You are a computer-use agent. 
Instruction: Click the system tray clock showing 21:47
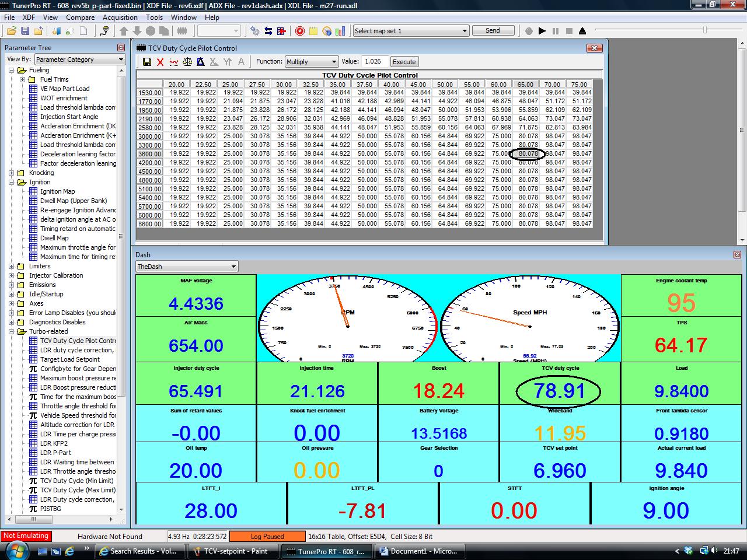(x=731, y=551)
